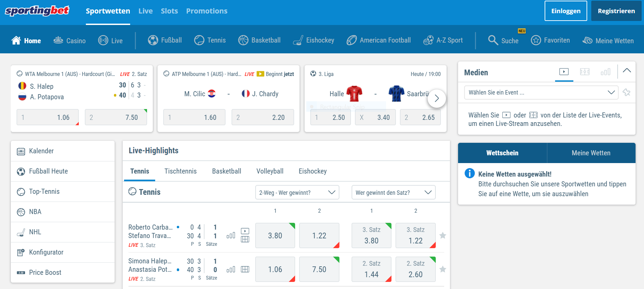
Task: Open the Eishockey section in navigation bar
Action: 313,41
